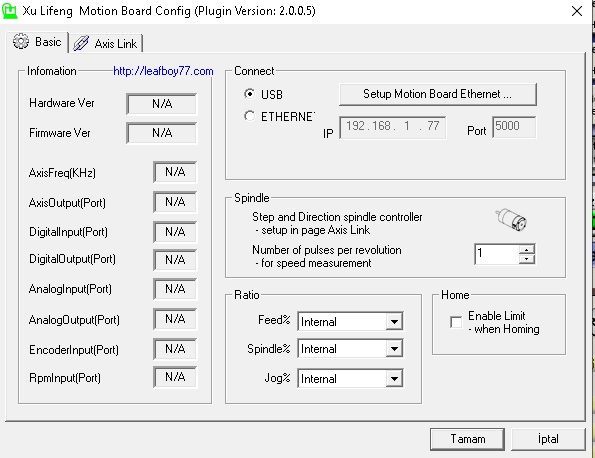The width and height of the screenshot is (595, 458).
Task: Open the Jog% ratio dropdown
Action: click(394, 378)
